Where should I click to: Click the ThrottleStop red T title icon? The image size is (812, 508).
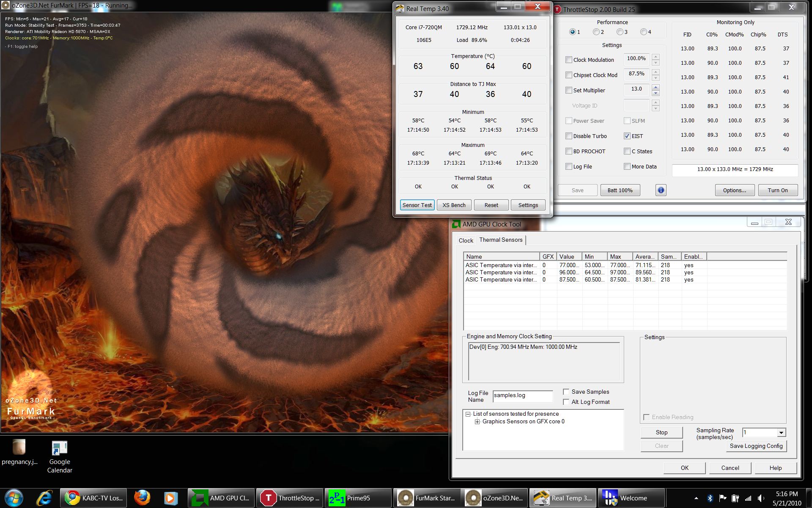pyautogui.click(x=557, y=9)
